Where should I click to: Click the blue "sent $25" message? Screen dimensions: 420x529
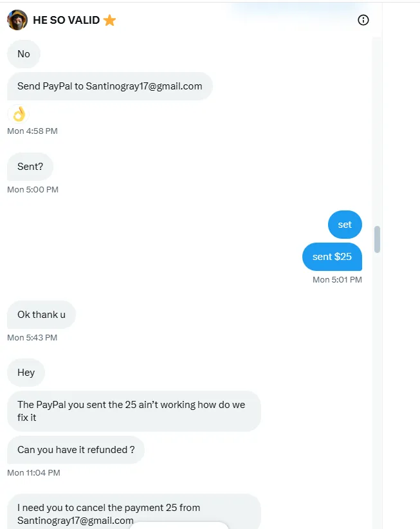coord(332,257)
